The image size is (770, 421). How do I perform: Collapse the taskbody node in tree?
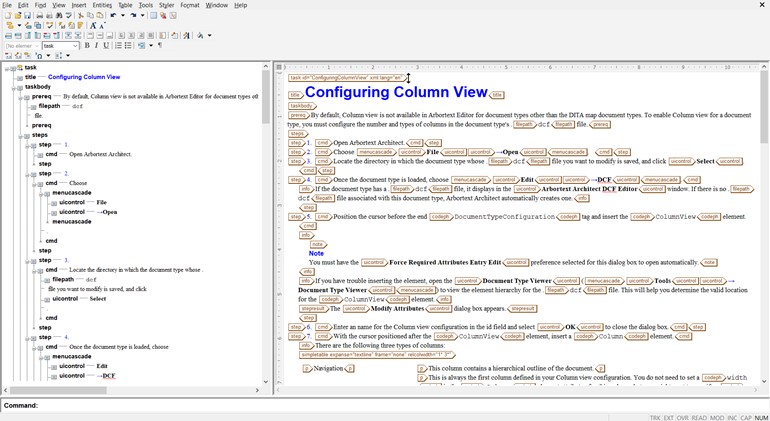pos(13,87)
